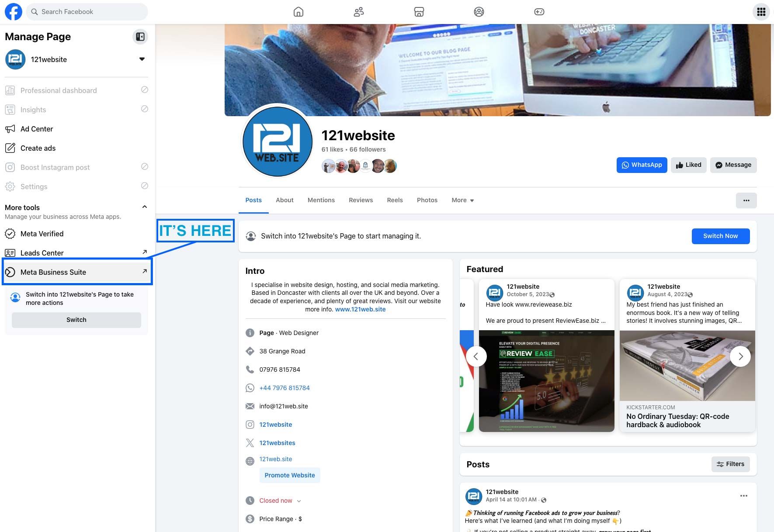The width and height of the screenshot is (774, 532).
Task: Open the Marketplace icon
Action: coord(419,12)
